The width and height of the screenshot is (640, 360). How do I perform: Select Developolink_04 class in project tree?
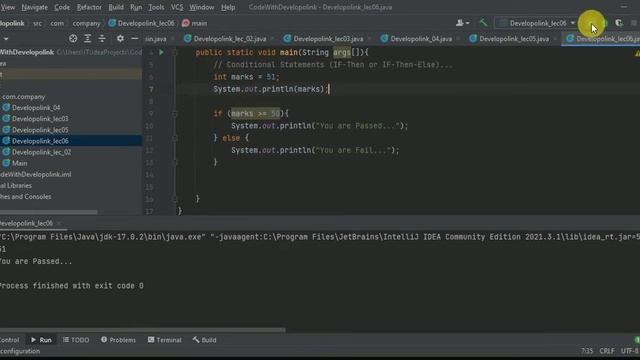point(36,107)
